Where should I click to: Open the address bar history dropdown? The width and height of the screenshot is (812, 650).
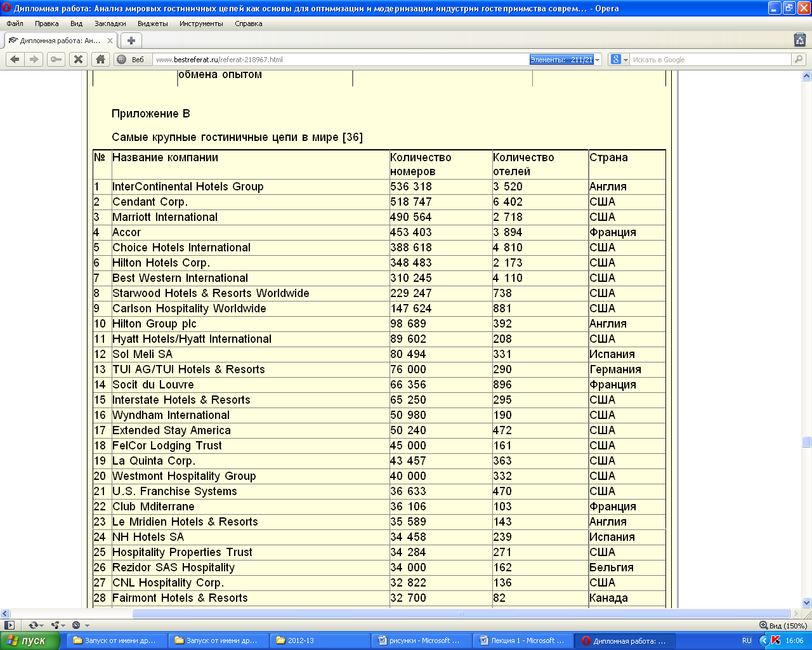(x=598, y=60)
